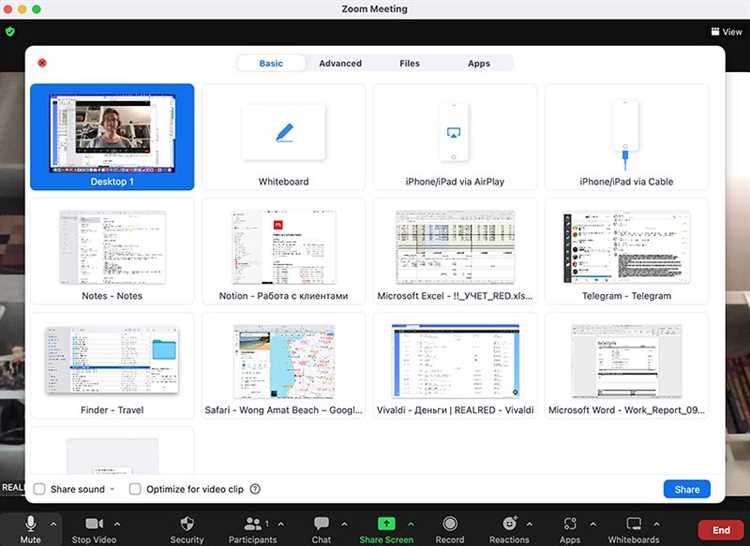Expand video options next to Stop Video

(x=117, y=524)
